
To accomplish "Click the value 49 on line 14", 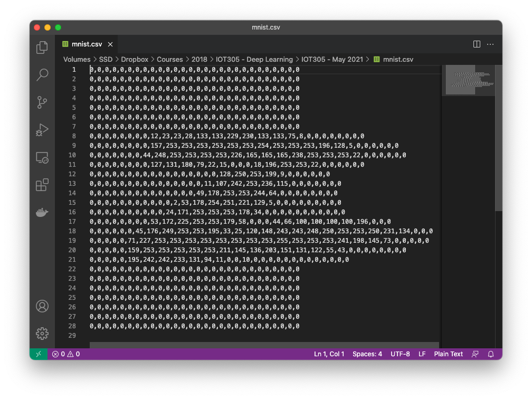I will click(200, 193).
